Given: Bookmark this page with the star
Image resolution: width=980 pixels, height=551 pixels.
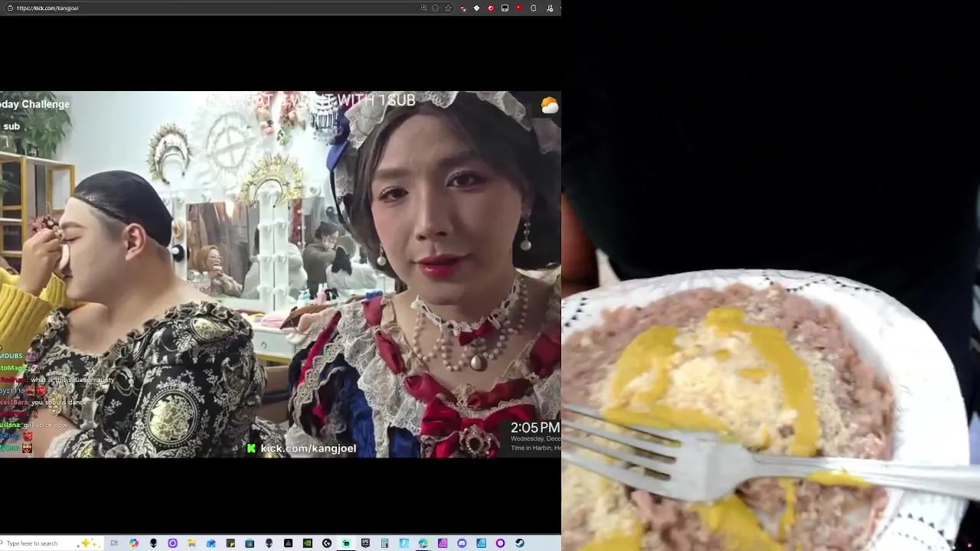Looking at the screenshot, I should (448, 8).
